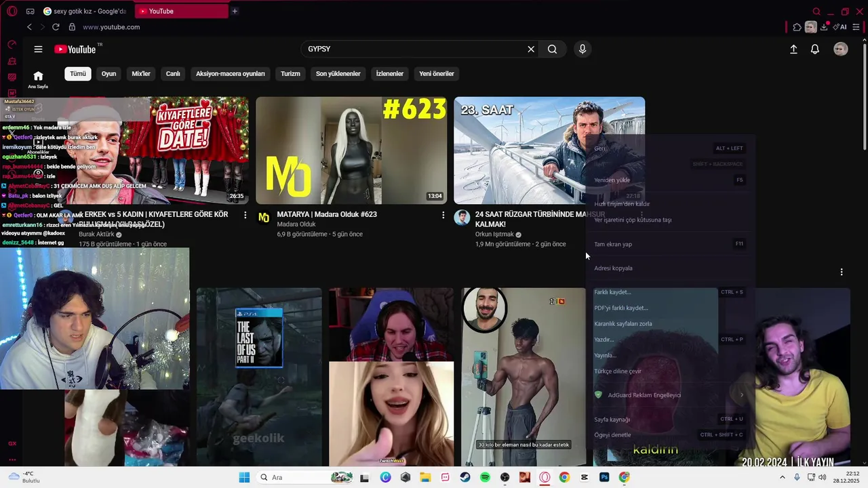
Task: Choose Sayfa kaynağı in context menu
Action: tap(669, 419)
